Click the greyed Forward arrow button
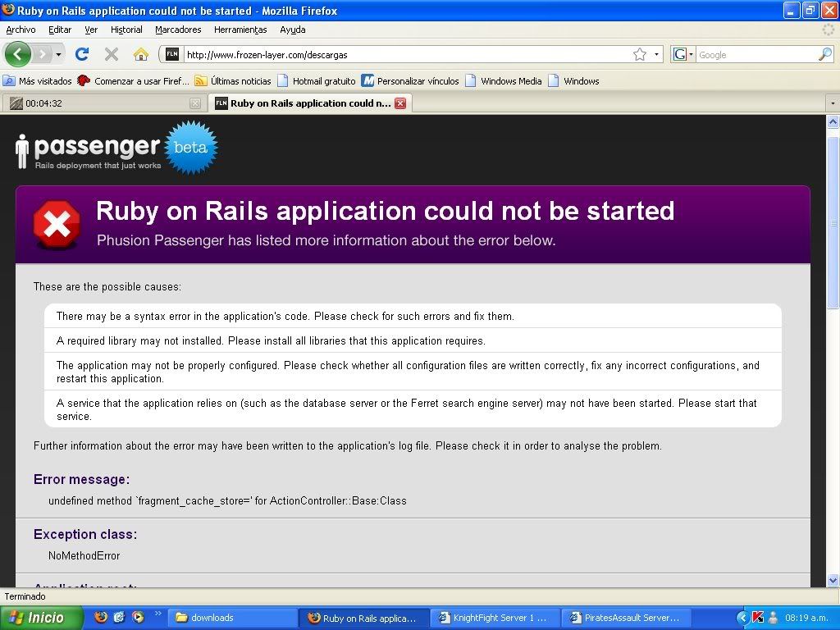Viewport: 840px width, 630px height. (x=42, y=54)
